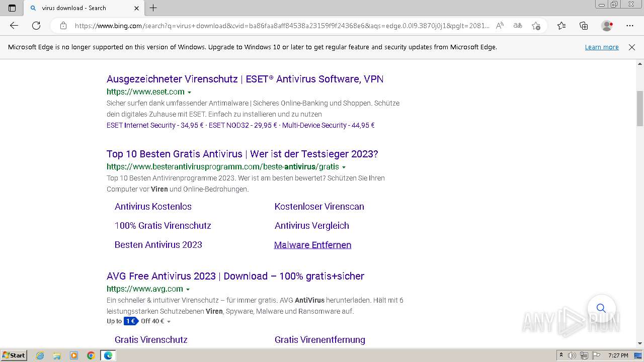
Task: Expand the eset.com URL dropdown arrow
Action: pos(189,93)
